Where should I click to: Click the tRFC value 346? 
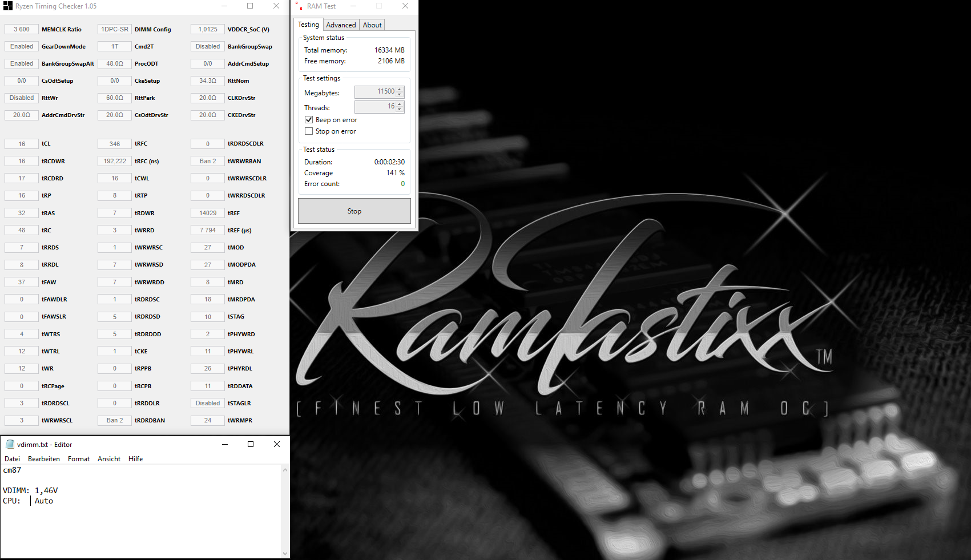(115, 144)
